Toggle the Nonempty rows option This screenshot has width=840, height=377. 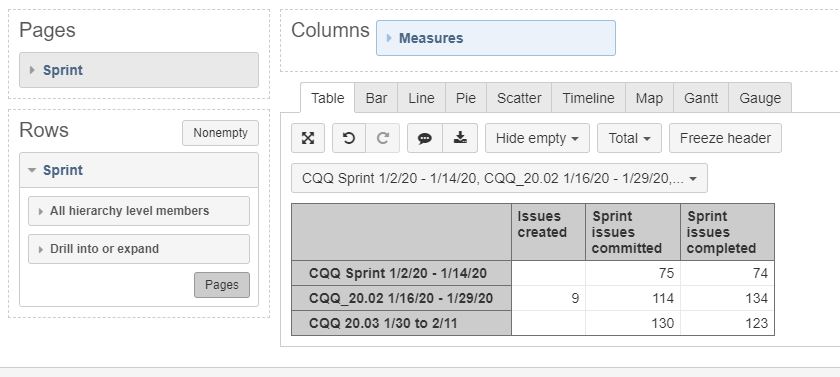[220, 133]
